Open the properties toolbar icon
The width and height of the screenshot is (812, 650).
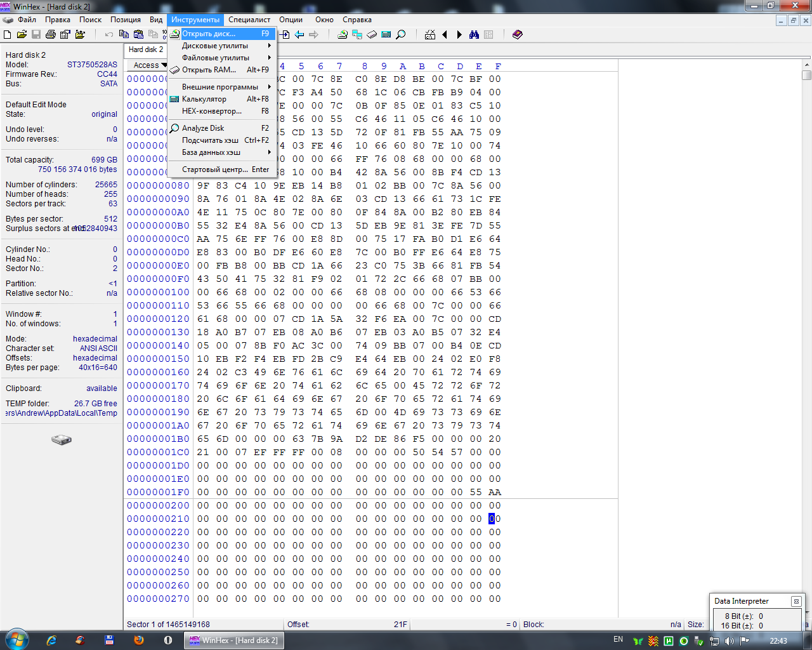tap(65, 34)
